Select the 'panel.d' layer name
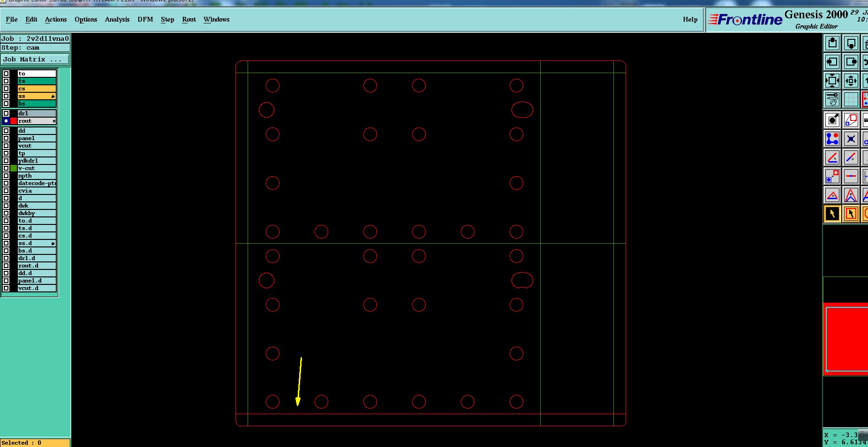 click(x=37, y=281)
